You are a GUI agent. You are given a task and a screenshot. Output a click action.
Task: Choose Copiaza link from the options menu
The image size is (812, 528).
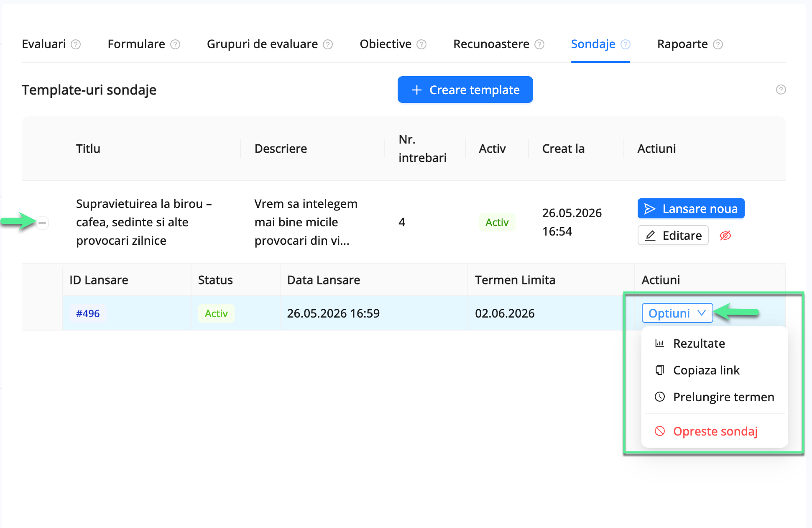coord(714,370)
